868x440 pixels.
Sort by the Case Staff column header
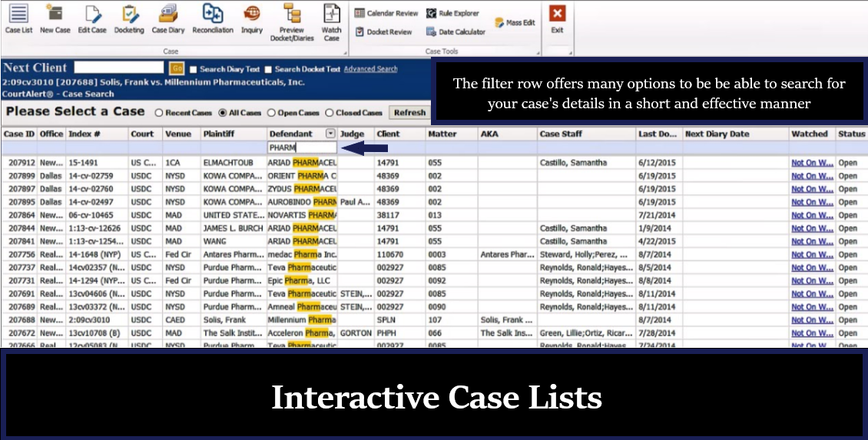(586, 134)
